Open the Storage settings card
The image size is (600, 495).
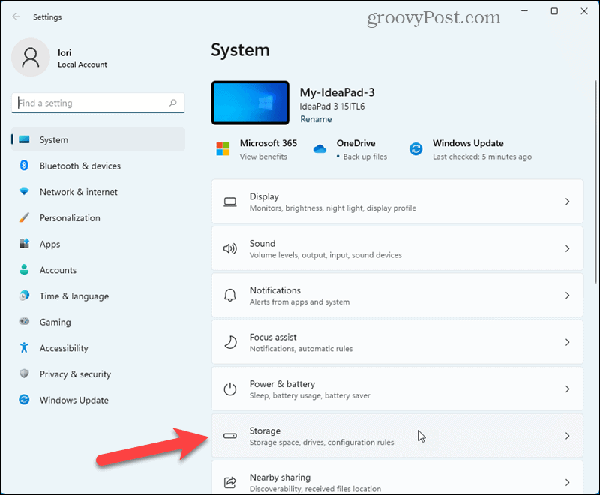[397, 436]
